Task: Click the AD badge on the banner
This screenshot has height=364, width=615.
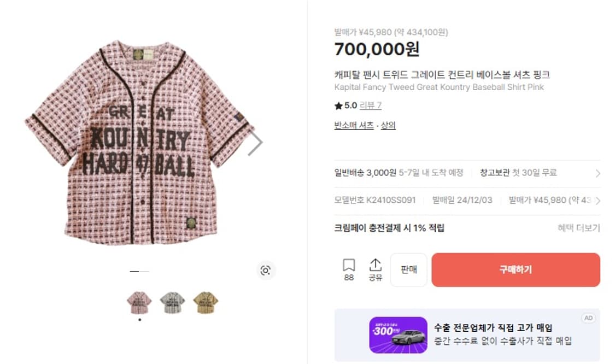Action: tap(588, 318)
